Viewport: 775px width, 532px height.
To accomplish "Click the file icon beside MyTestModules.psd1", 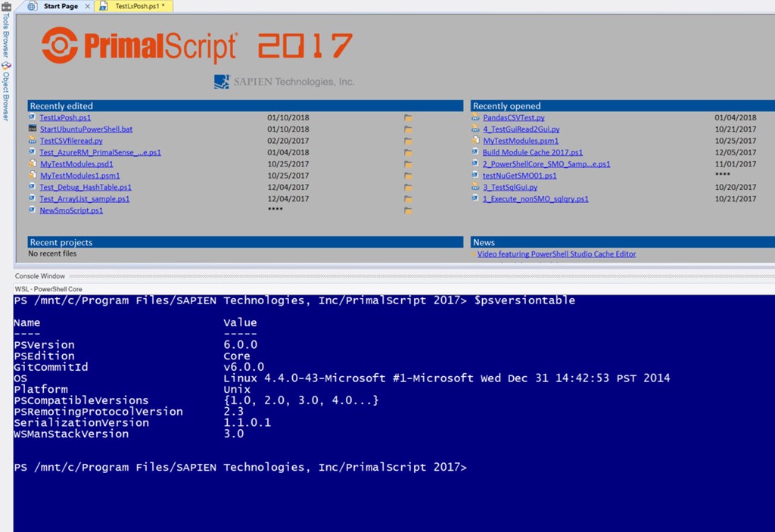I will [32, 163].
